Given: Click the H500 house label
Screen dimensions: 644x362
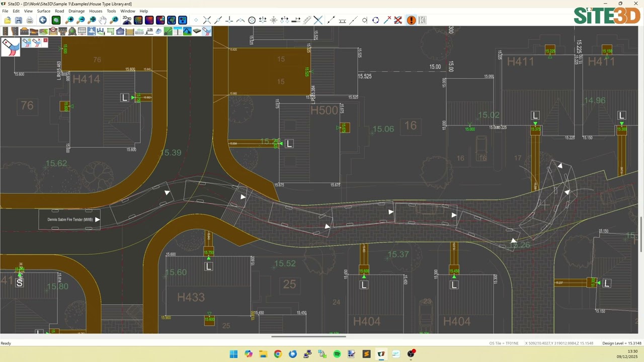Looking at the screenshot, I should (325, 111).
